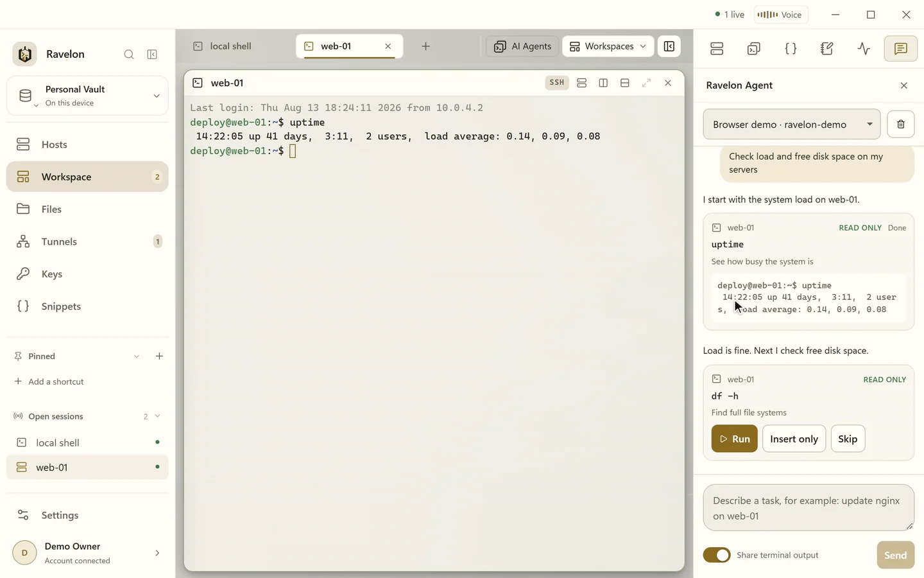Image resolution: width=924 pixels, height=578 pixels.
Task: Open the sidebar search
Action: click(x=129, y=55)
